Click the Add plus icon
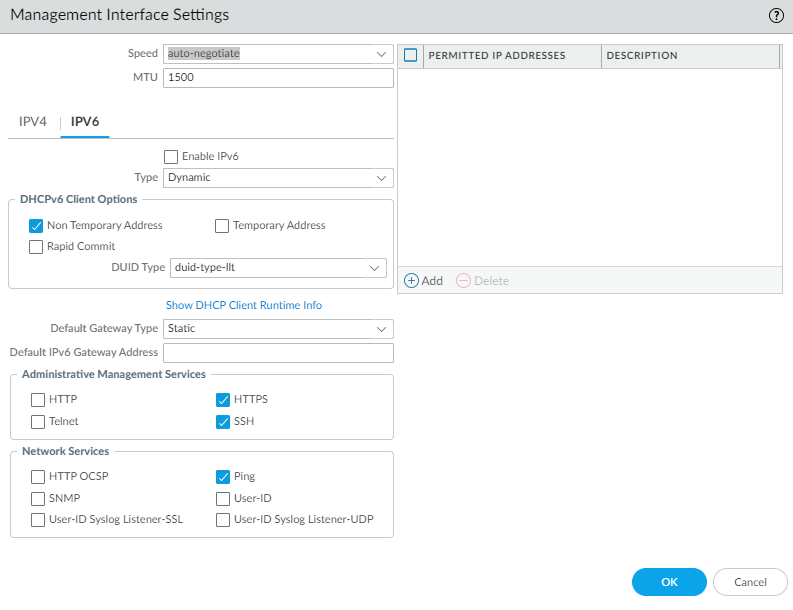 click(411, 281)
